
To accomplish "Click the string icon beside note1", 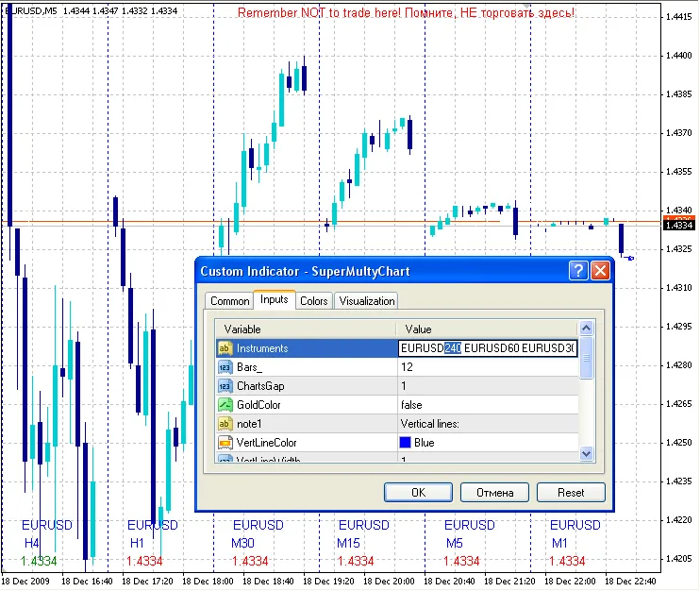I will [x=225, y=424].
